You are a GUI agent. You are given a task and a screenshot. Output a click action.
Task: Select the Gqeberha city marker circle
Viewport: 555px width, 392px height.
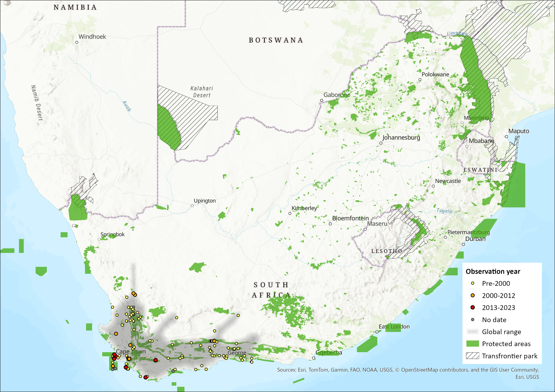pos(314,358)
